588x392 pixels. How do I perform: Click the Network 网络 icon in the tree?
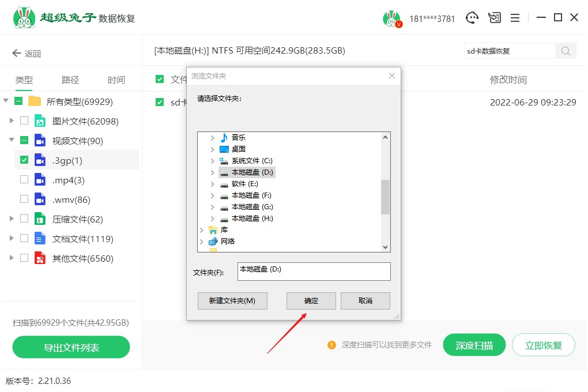click(213, 241)
